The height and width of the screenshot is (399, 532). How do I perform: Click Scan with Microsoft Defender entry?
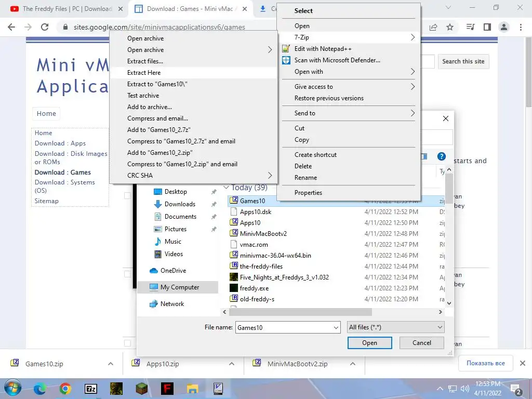349,60
